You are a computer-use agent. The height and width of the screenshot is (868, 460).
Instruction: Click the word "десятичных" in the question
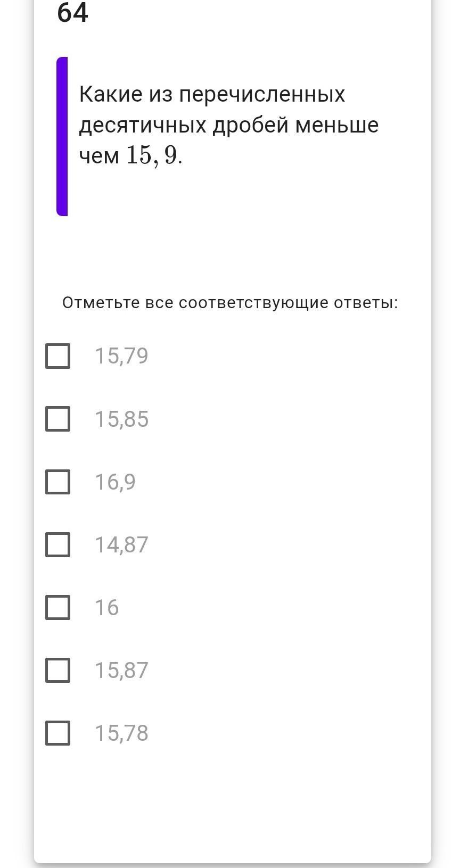pos(143,125)
